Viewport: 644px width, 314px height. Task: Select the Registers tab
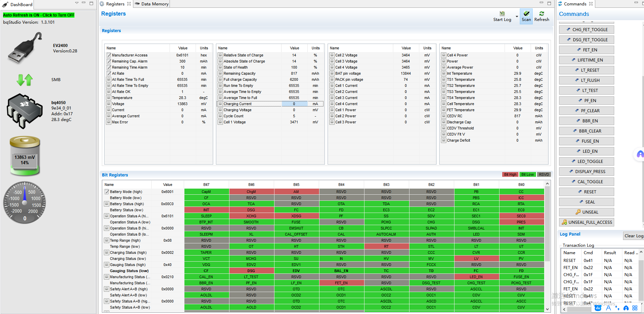[x=115, y=4]
